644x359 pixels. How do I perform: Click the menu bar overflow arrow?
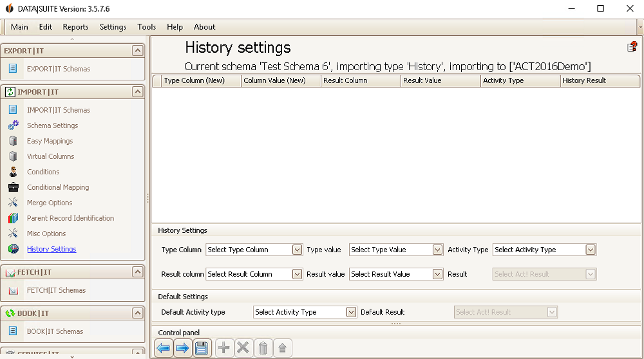(640, 27)
